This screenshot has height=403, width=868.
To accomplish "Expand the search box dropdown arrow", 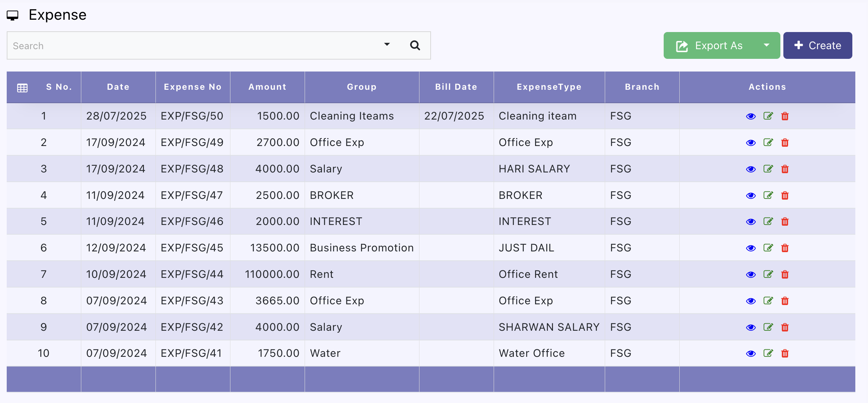I will pos(387,45).
